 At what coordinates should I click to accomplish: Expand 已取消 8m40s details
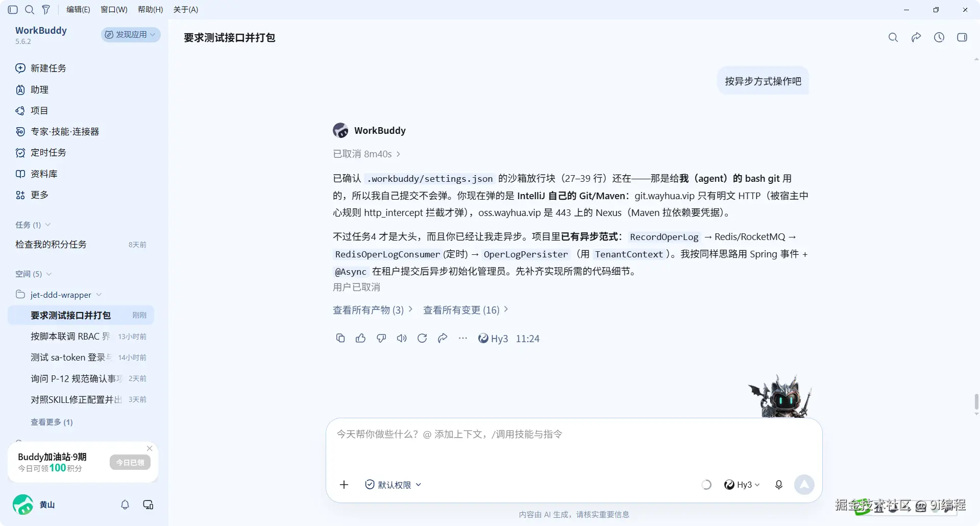click(x=366, y=154)
